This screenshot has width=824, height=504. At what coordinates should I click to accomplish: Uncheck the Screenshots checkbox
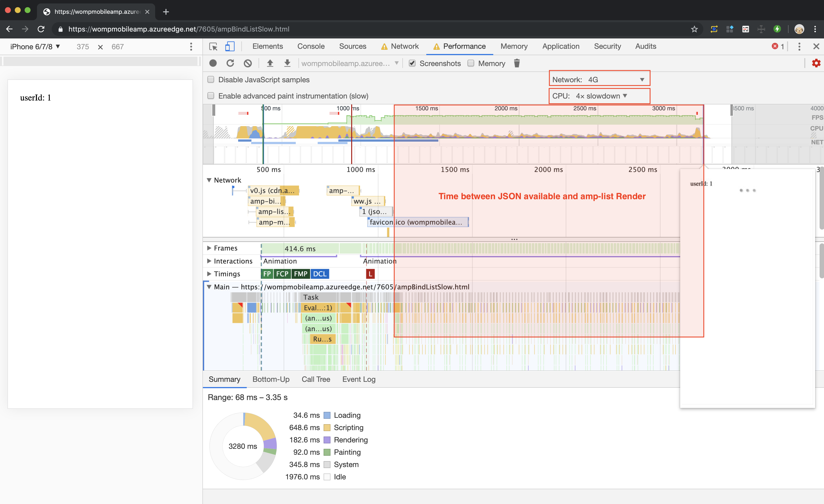(x=412, y=63)
